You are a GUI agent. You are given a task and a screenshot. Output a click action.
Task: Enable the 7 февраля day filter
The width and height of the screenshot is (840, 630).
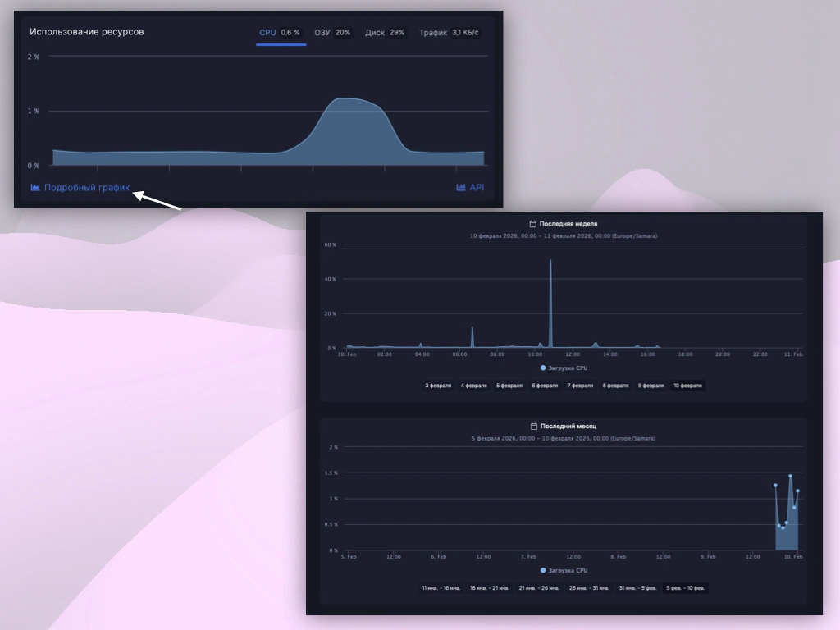[x=580, y=386]
